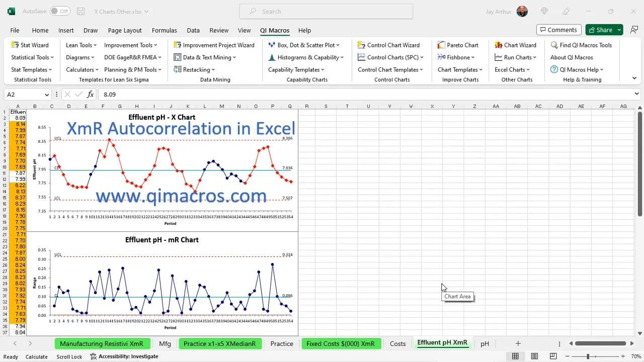
Task: Expand Calculators dropdown
Action: [82, 69]
